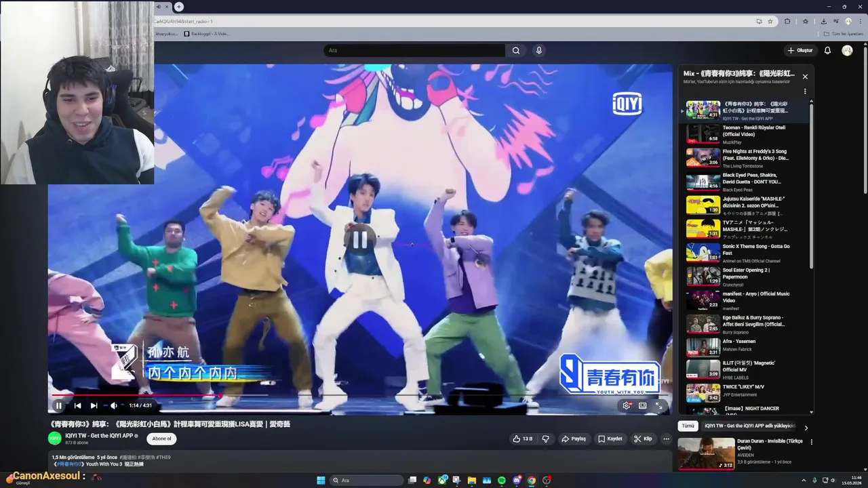Screen dimensions: 868x488
Task: Open player settings gear icon
Action: pyautogui.click(x=627, y=405)
